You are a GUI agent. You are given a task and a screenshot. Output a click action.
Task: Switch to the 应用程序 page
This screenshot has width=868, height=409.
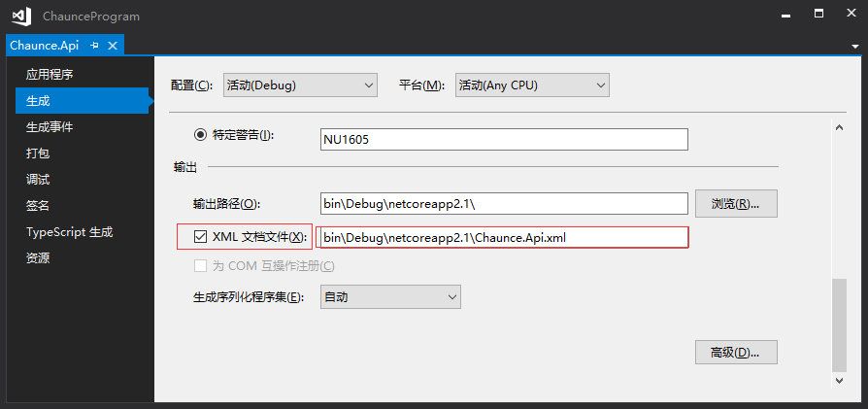point(50,74)
